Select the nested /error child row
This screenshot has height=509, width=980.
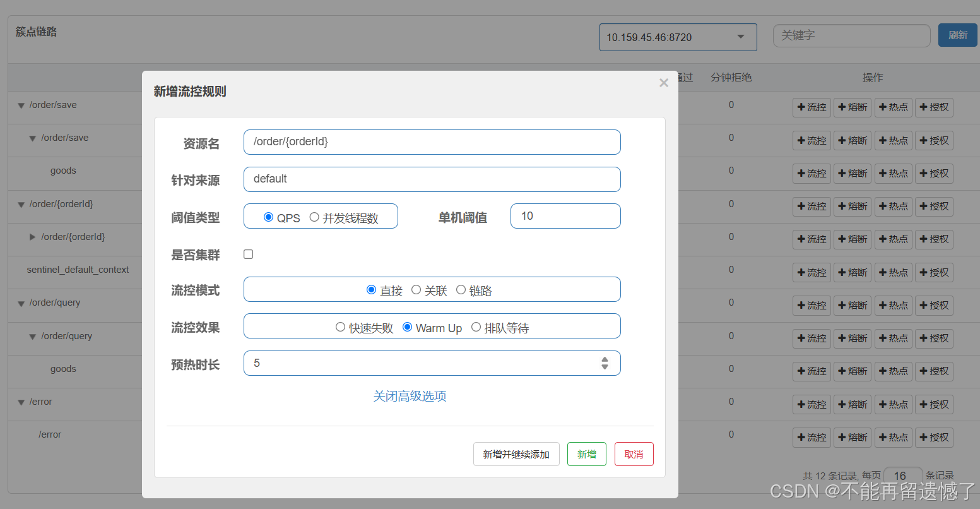point(50,434)
